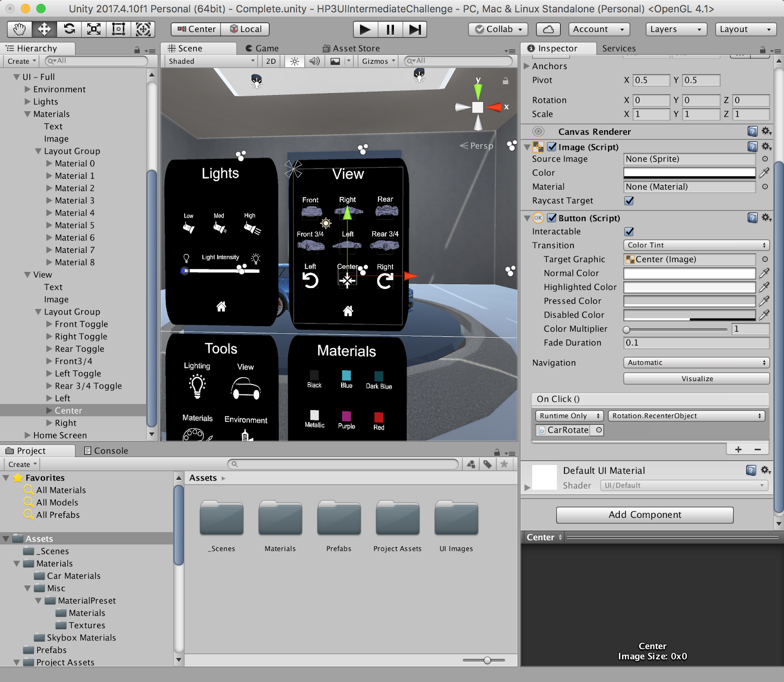
Task: Click the Add Component button
Action: (x=644, y=515)
